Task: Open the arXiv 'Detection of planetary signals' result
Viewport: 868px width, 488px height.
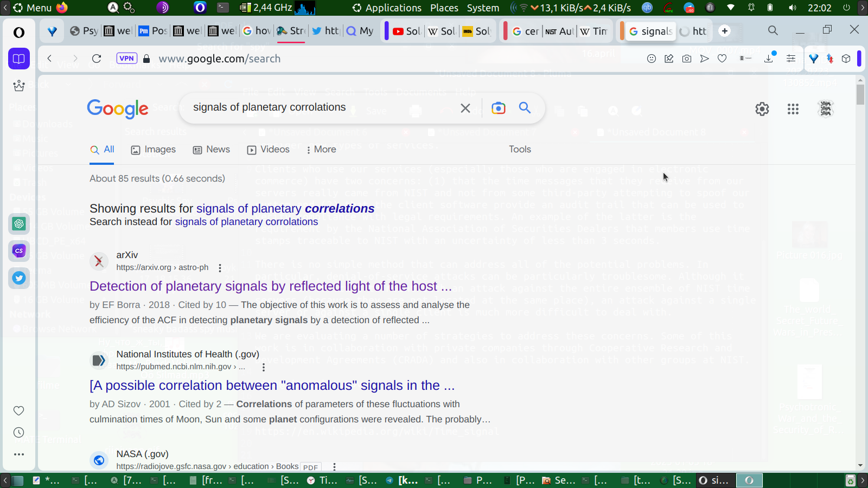Action: 270,286
